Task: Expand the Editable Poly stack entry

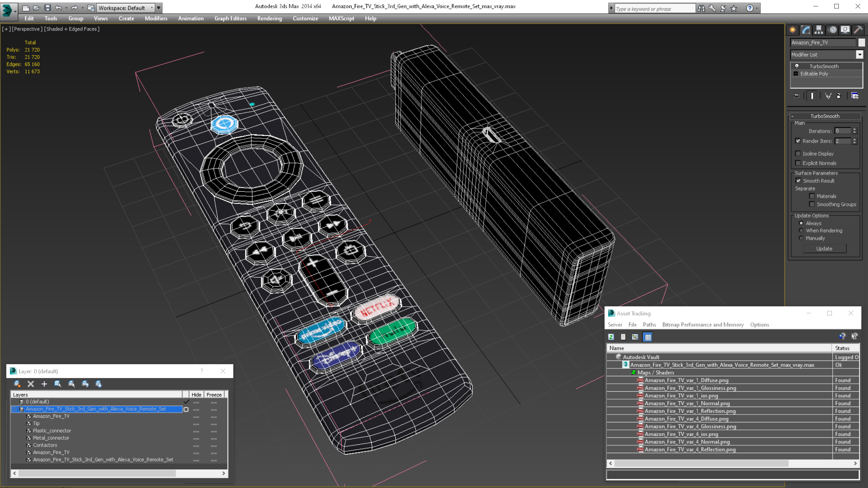Action: 796,74
